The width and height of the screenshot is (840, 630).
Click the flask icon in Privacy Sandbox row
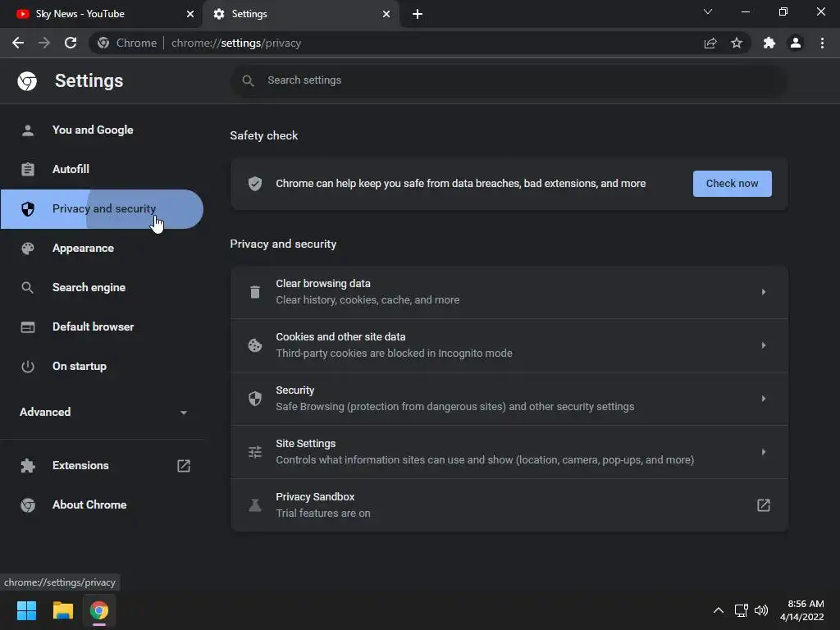[255, 505]
